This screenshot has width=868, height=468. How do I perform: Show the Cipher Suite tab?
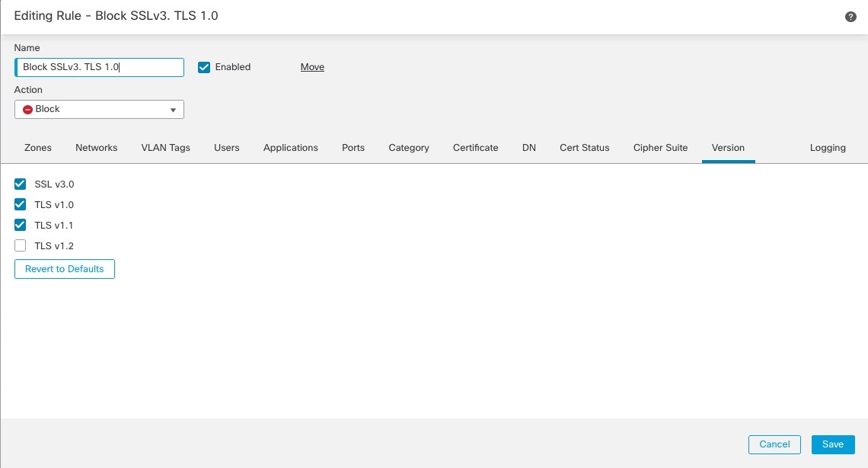[660, 147]
